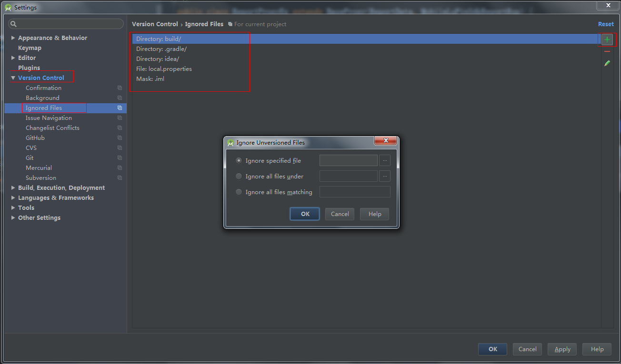The image size is (621, 364).
Task: Expand Tools settings section
Action: click(13, 208)
